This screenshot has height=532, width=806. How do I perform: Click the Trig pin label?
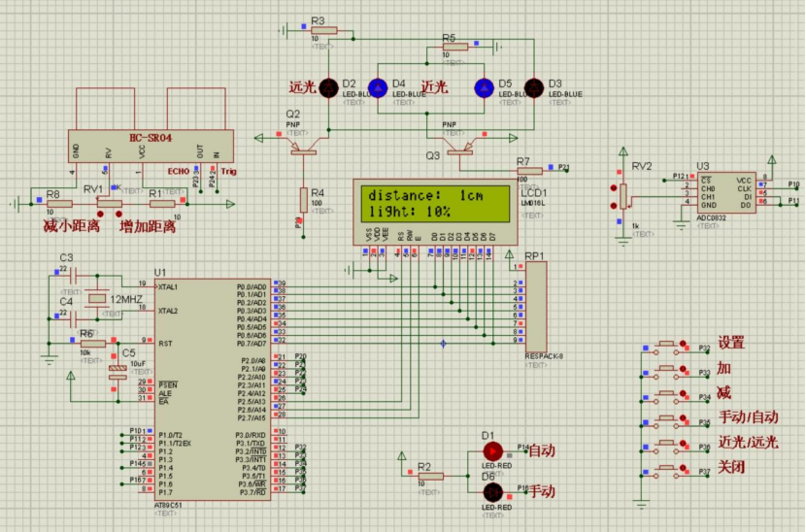point(228,171)
